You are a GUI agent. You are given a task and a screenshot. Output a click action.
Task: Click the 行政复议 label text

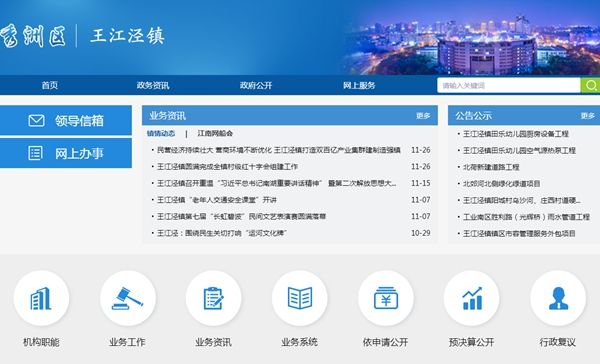(x=558, y=342)
